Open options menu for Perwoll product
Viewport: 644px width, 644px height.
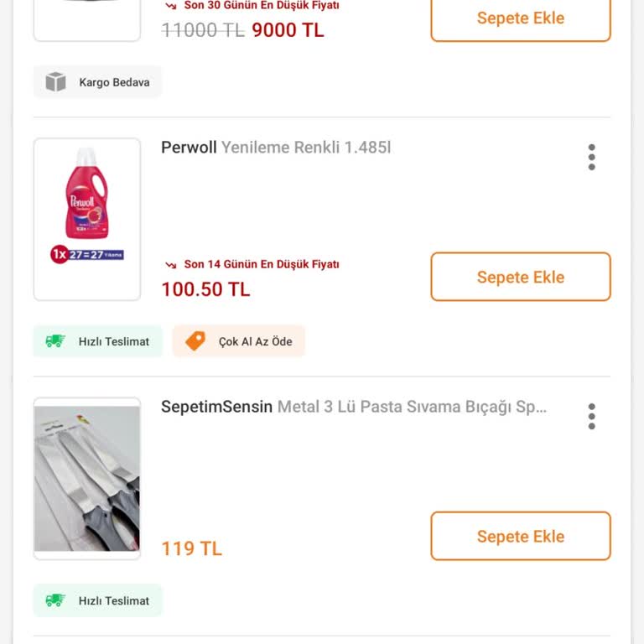[591, 157]
